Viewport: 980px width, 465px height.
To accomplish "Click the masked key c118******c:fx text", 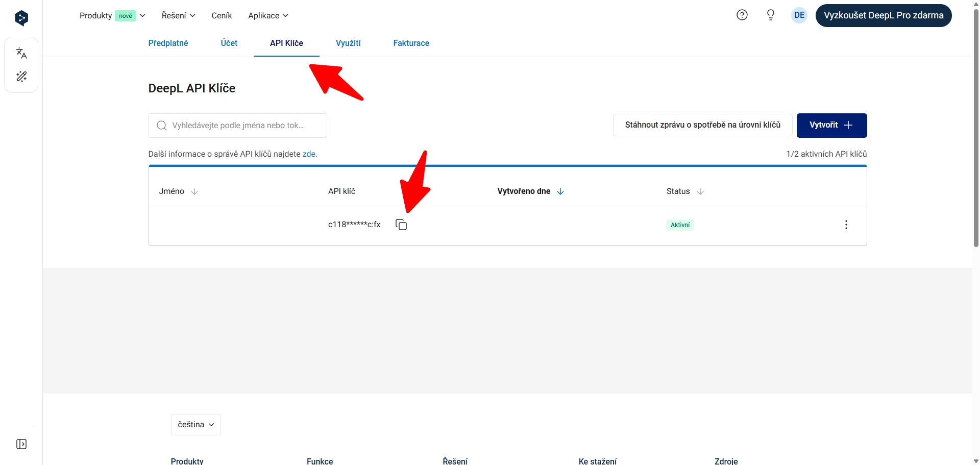I will (354, 224).
